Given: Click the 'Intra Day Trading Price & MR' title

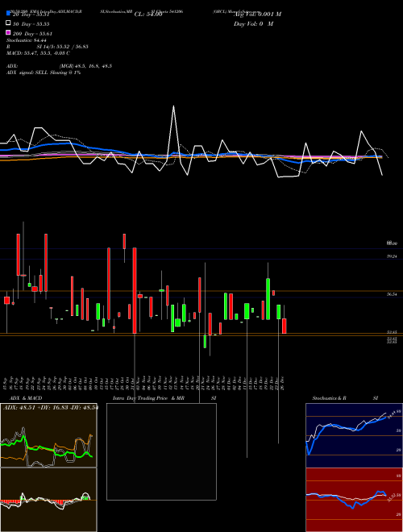Looking at the screenshot, I should tap(148, 398).
